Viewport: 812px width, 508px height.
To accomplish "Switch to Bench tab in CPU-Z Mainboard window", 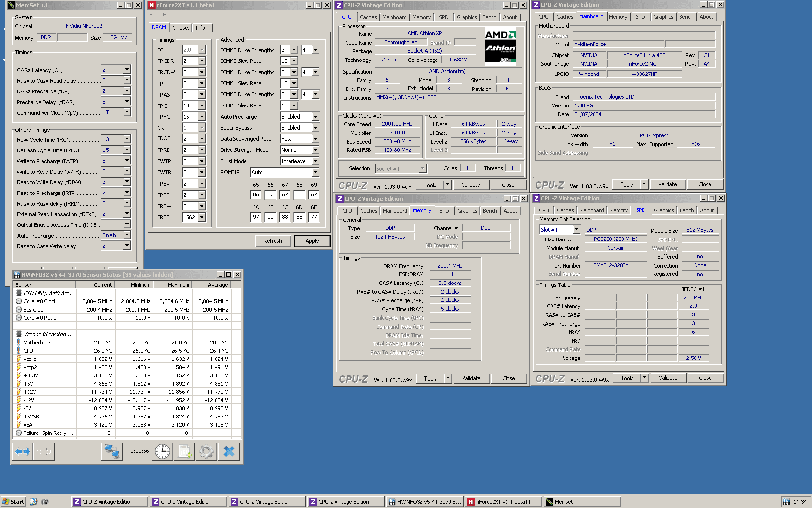I will click(686, 17).
